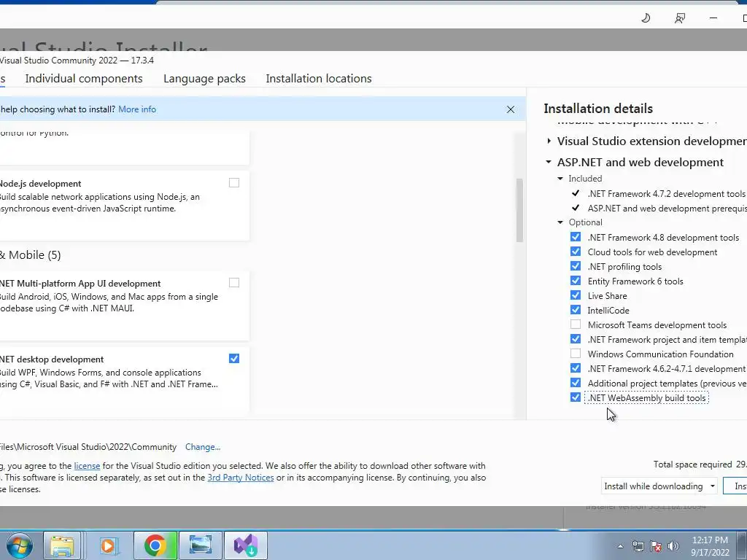The image size is (747, 560).
Task: Collapse the Included components section
Action: [560, 179]
